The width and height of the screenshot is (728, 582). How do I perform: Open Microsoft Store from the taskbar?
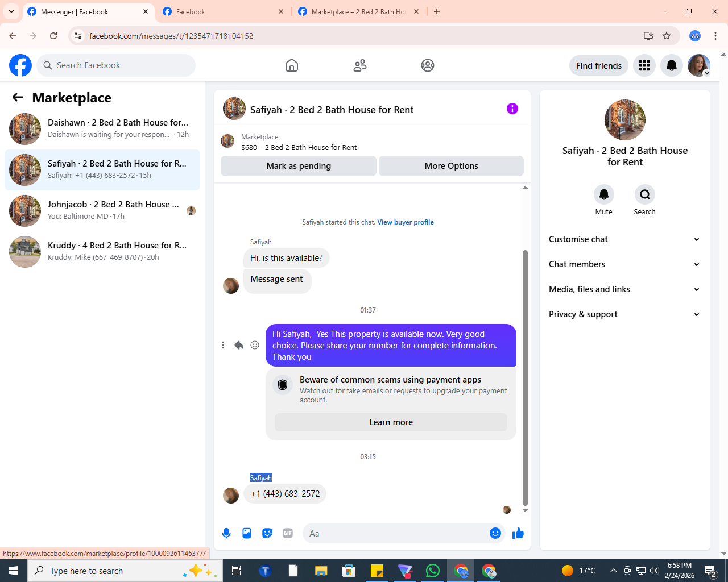349,571
